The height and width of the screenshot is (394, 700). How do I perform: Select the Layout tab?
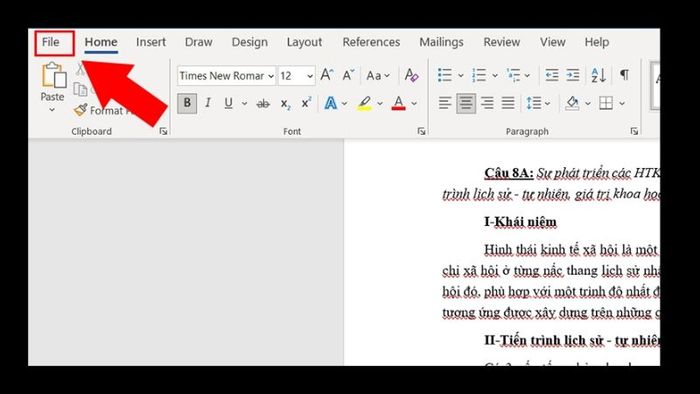(304, 42)
